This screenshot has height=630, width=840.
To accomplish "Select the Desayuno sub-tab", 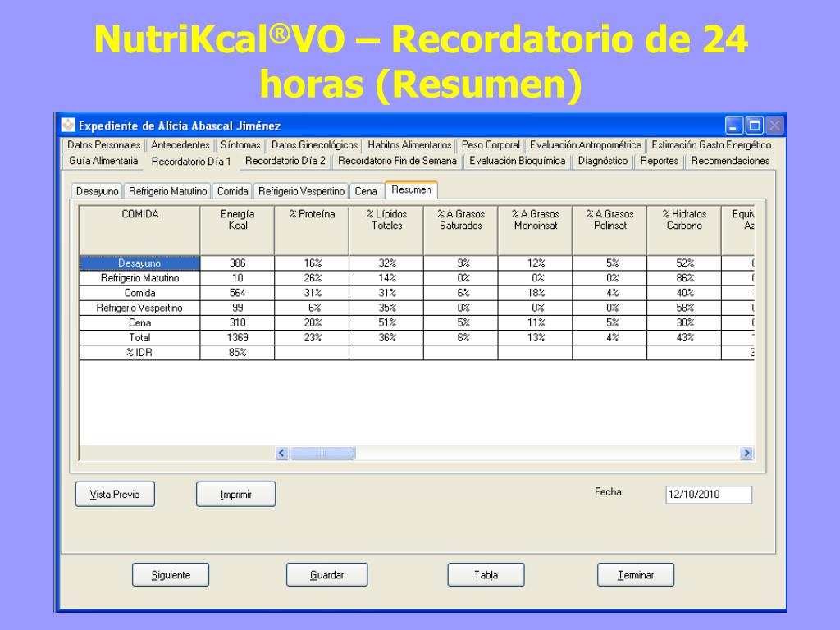I will point(97,191).
